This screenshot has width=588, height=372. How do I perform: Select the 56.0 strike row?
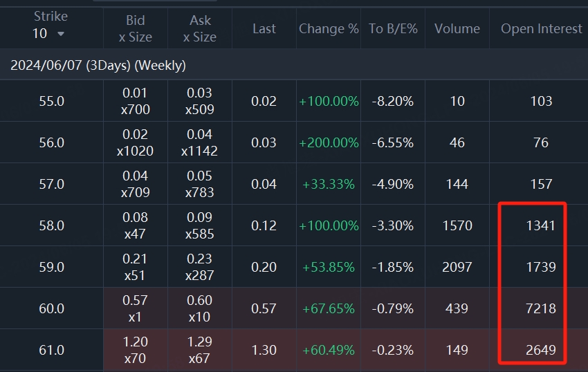[x=51, y=142]
